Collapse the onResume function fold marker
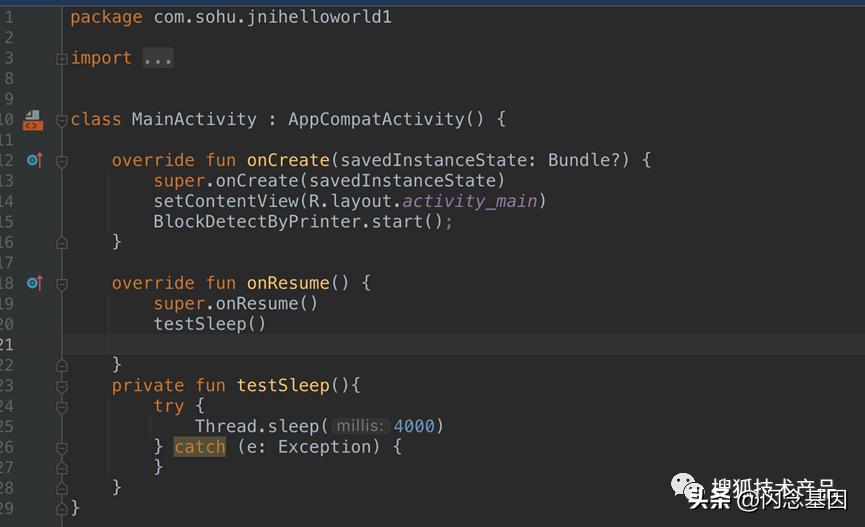 point(62,284)
